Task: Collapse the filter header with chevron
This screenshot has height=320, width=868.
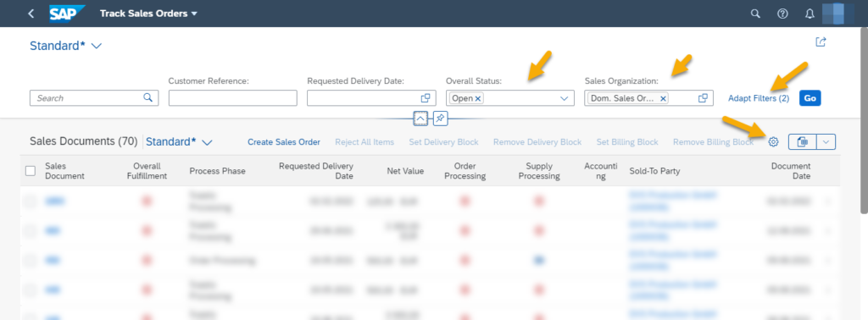Action: point(420,118)
